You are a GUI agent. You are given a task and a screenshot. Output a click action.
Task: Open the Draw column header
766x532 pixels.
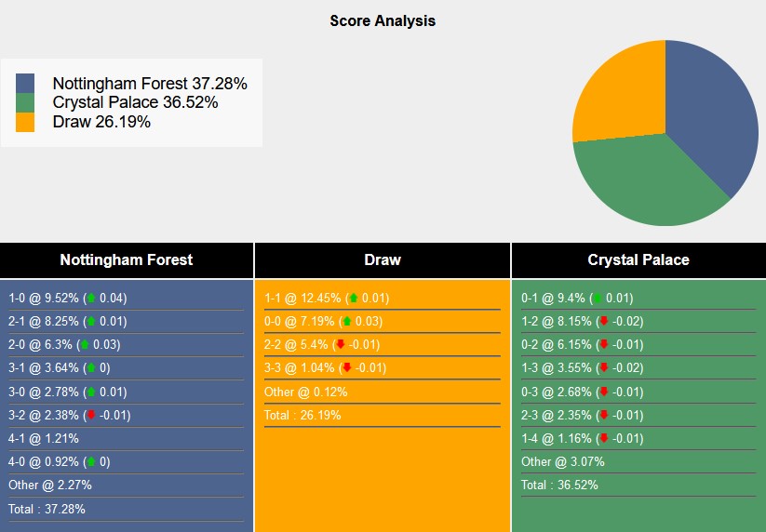382,260
